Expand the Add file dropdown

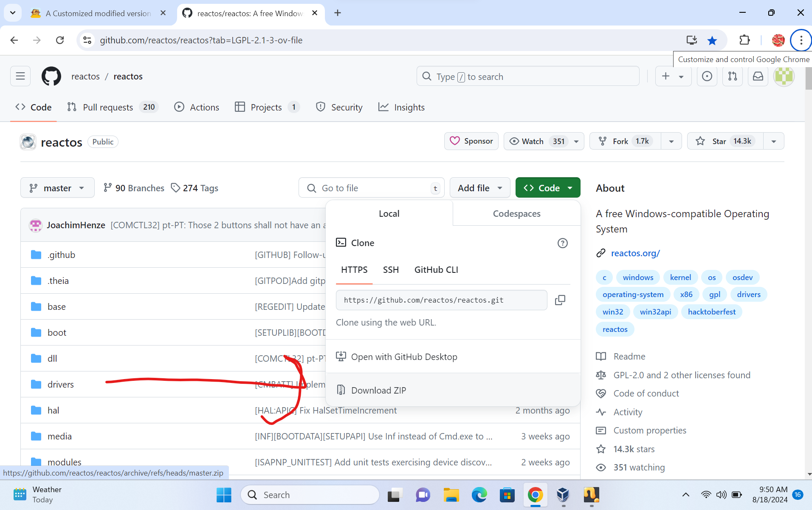[480, 188]
